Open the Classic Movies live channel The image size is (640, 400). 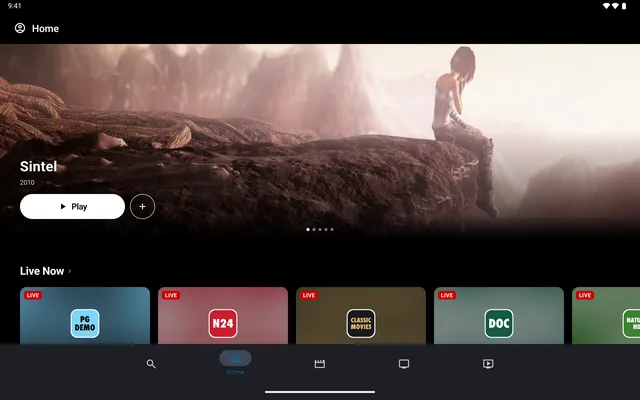pyautogui.click(x=361, y=316)
